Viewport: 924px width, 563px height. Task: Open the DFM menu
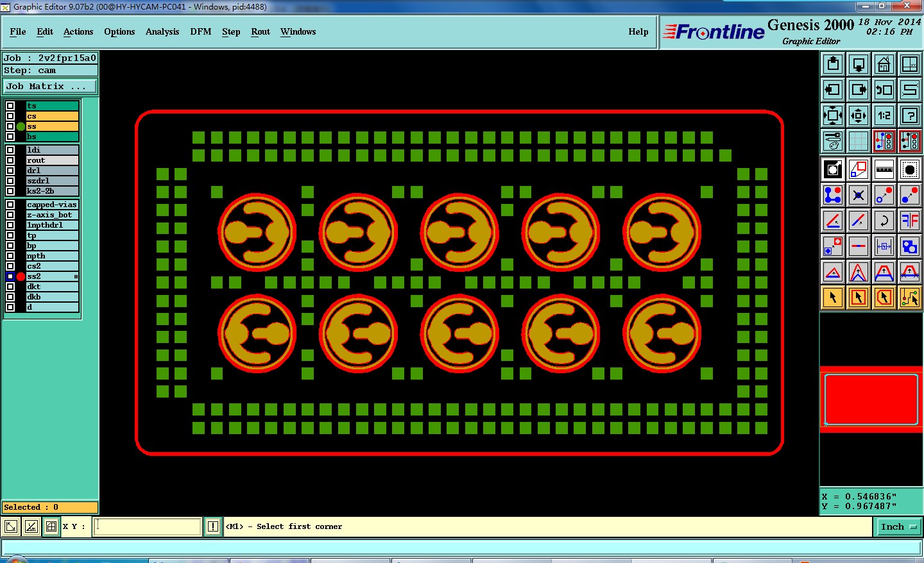tap(201, 31)
